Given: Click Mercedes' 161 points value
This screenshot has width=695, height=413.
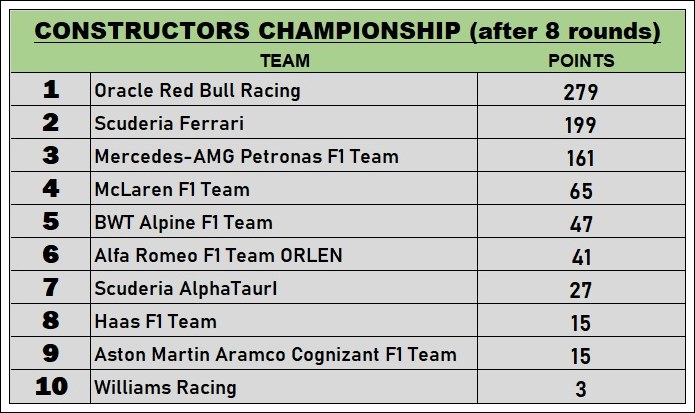Looking at the screenshot, I should tap(581, 158).
